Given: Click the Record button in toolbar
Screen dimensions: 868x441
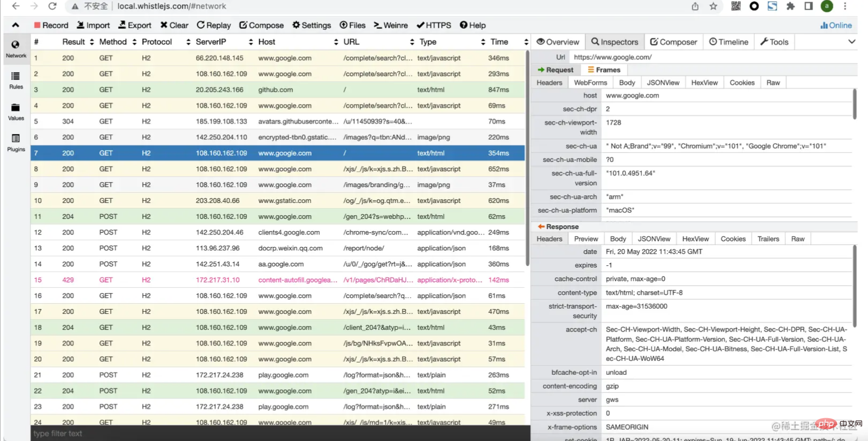Looking at the screenshot, I should 51,25.
